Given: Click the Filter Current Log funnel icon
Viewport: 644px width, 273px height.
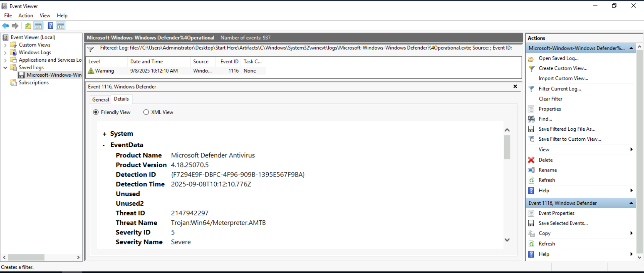Looking at the screenshot, I should click(531, 89).
